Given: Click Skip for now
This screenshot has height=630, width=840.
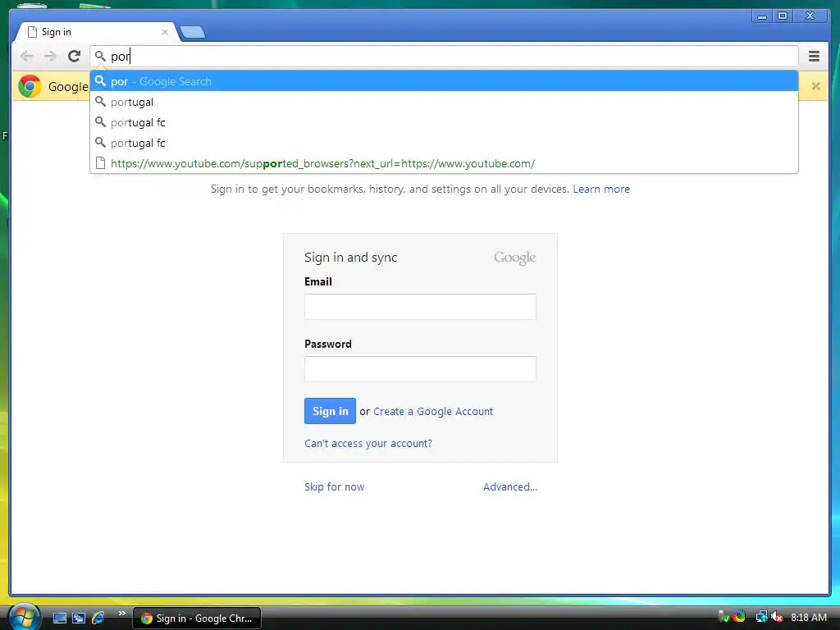Looking at the screenshot, I should (335, 487).
